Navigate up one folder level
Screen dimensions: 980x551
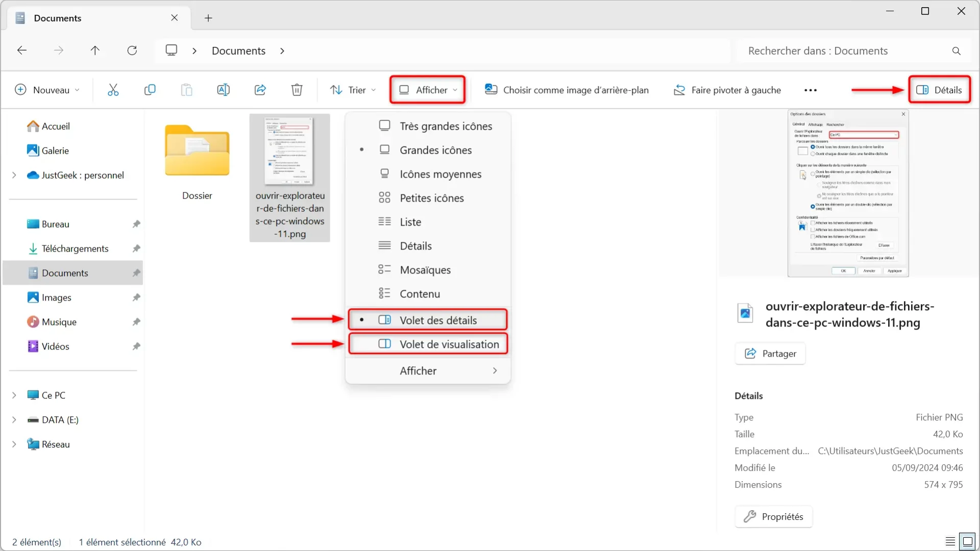pyautogui.click(x=95, y=51)
